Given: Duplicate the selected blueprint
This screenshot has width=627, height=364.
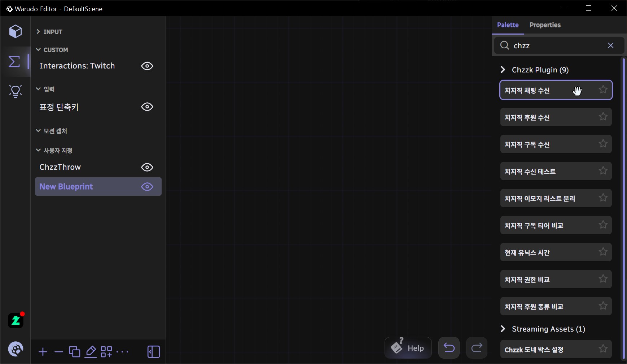Looking at the screenshot, I should 75,352.
